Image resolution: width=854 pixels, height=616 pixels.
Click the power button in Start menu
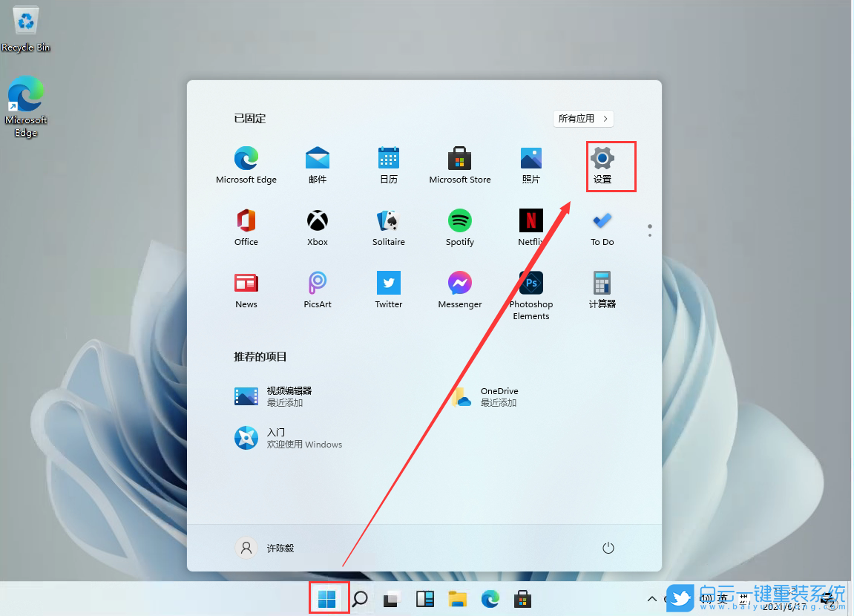click(608, 548)
